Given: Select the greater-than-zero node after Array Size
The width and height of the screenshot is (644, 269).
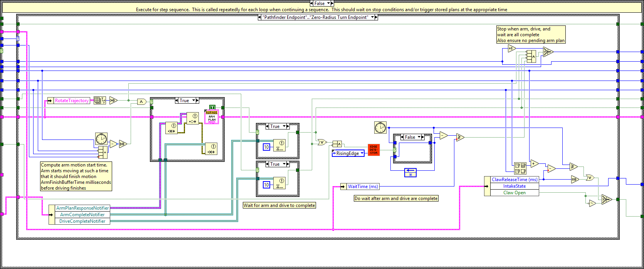Looking at the screenshot, I should coord(113,101).
